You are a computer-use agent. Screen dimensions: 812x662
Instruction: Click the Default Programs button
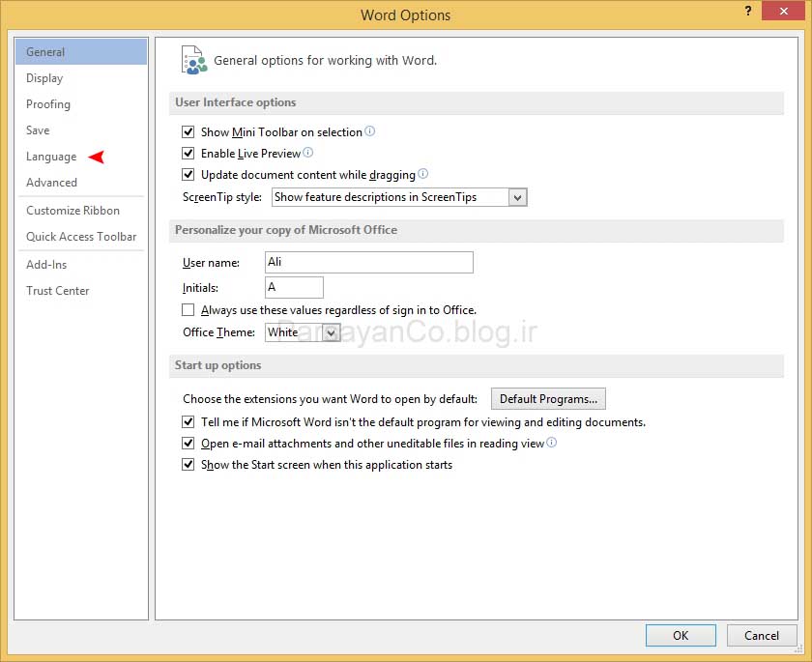(x=548, y=399)
